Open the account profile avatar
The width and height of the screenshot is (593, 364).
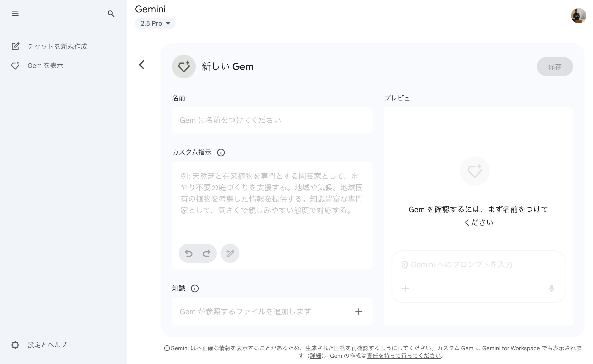(578, 16)
